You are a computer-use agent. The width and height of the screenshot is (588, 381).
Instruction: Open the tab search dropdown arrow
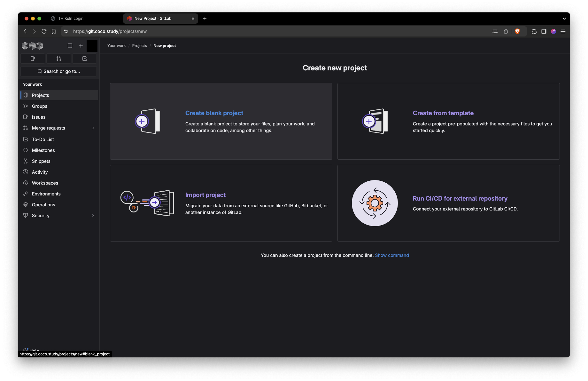pos(564,19)
